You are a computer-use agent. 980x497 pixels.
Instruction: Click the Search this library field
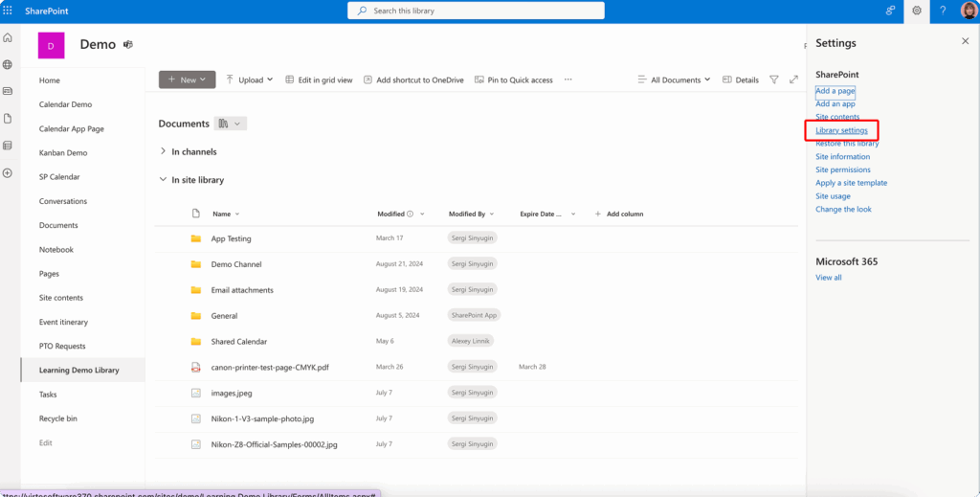[x=476, y=11]
